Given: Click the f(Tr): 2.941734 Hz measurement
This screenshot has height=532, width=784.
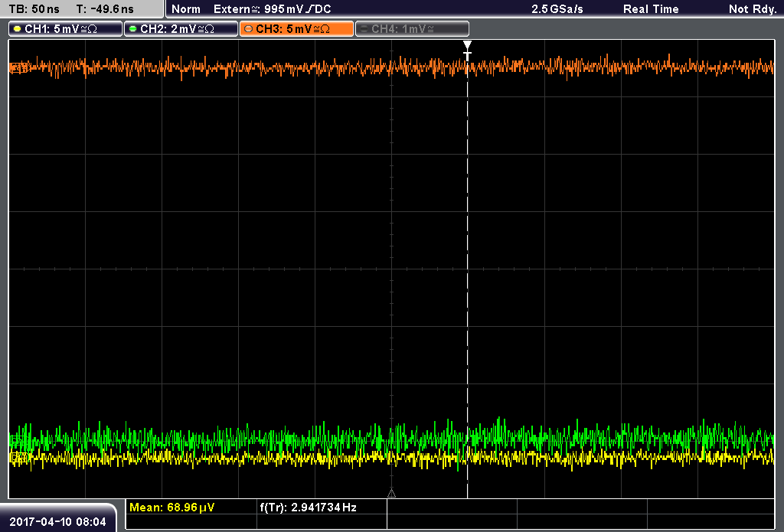Looking at the screenshot, I should click(308, 508).
